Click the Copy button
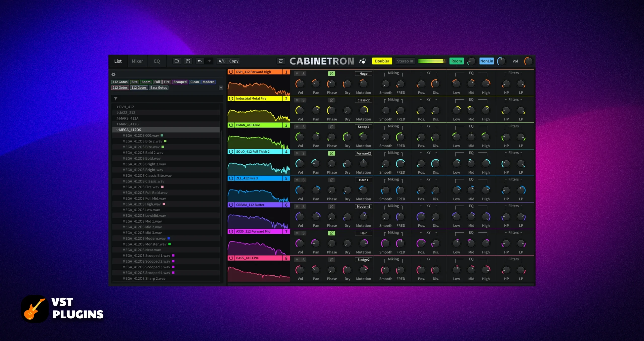644x341 pixels. (234, 61)
